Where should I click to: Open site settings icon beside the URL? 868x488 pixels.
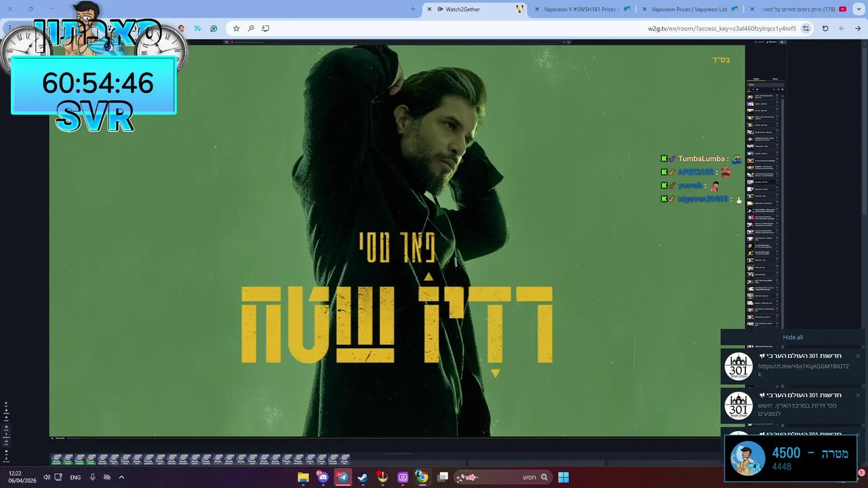806,28
